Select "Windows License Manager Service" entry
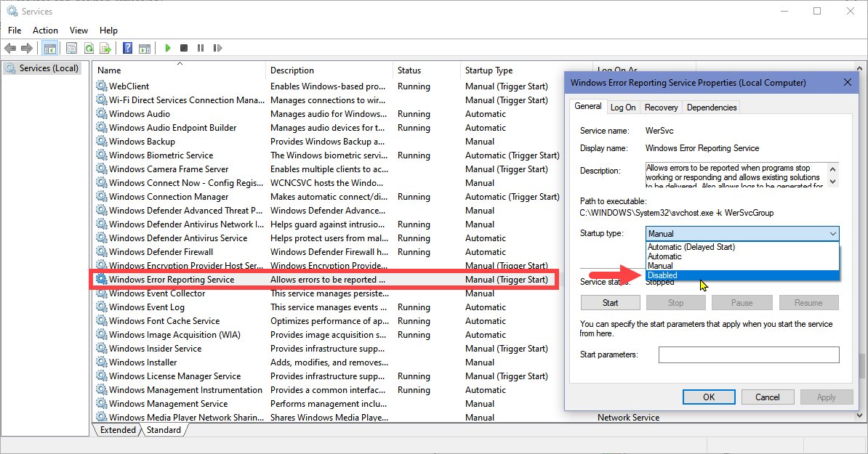 point(174,376)
